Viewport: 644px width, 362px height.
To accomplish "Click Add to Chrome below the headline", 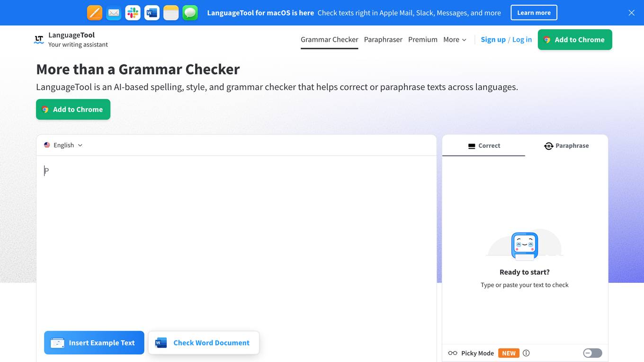I will tap(73, 109).
